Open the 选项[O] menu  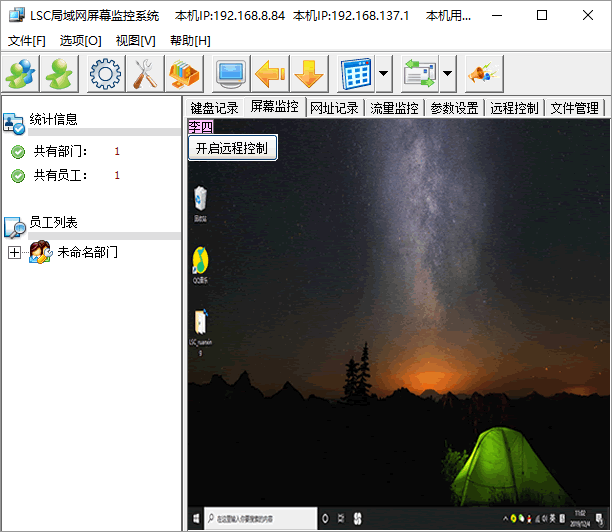[x=80, y=41]
